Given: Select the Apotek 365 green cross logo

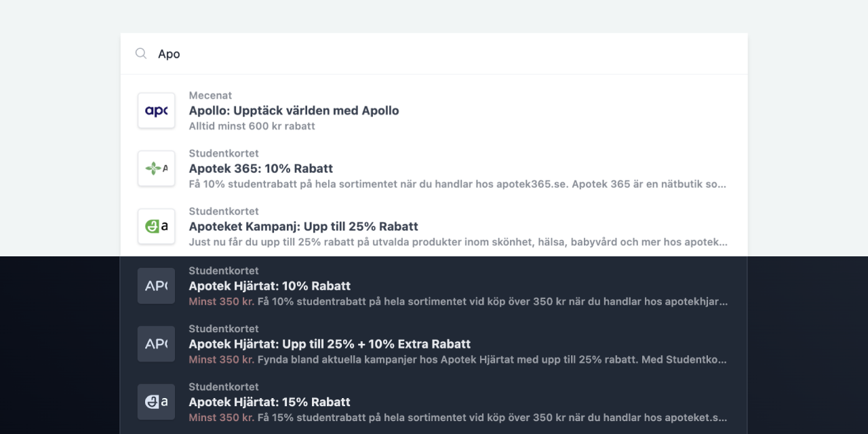Looking at the screenshot, I should (x=156, y=168).
